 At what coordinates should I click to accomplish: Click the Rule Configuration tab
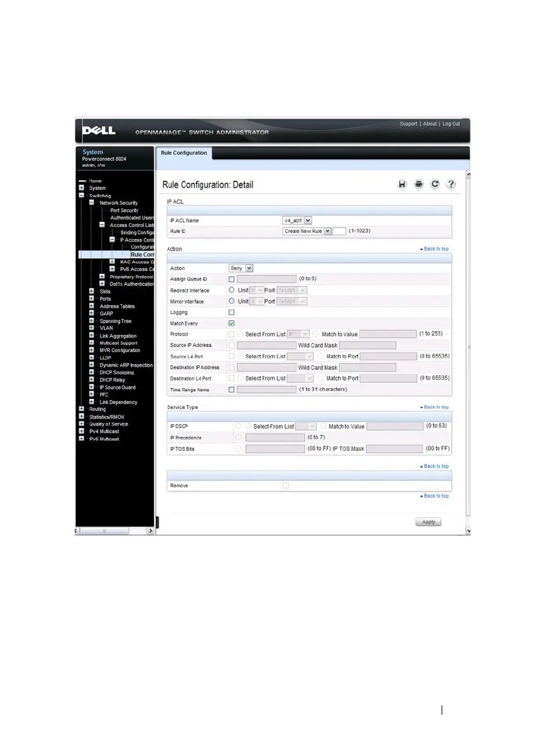tap(184, 153)
